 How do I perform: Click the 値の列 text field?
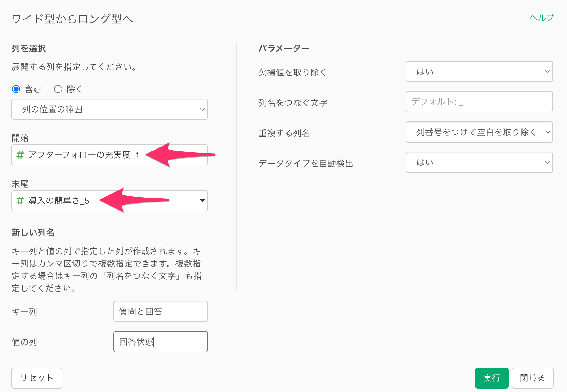[x=160, y=342]
